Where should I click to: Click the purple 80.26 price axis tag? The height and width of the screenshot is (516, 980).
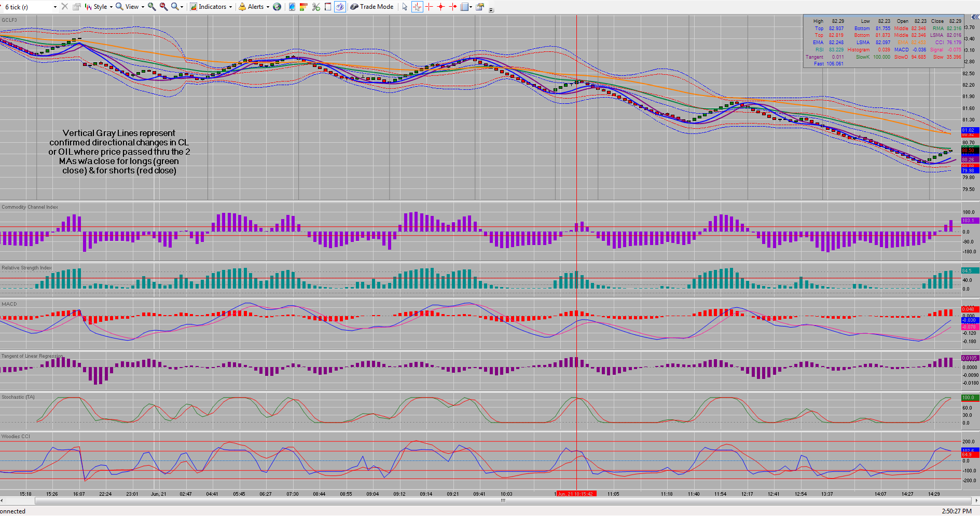click(970, 160)
